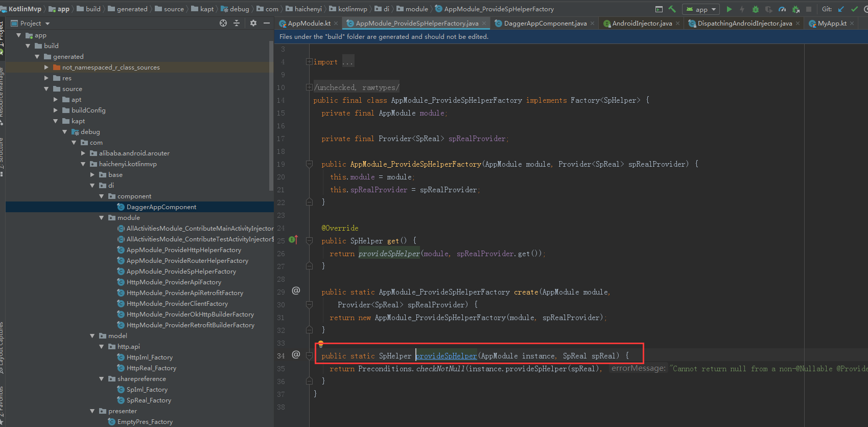The height and width of the screenshot is (427, 868).
Task: Select AppModule_ProvideHttpHelperFactory file
Action: coord(184,250)
